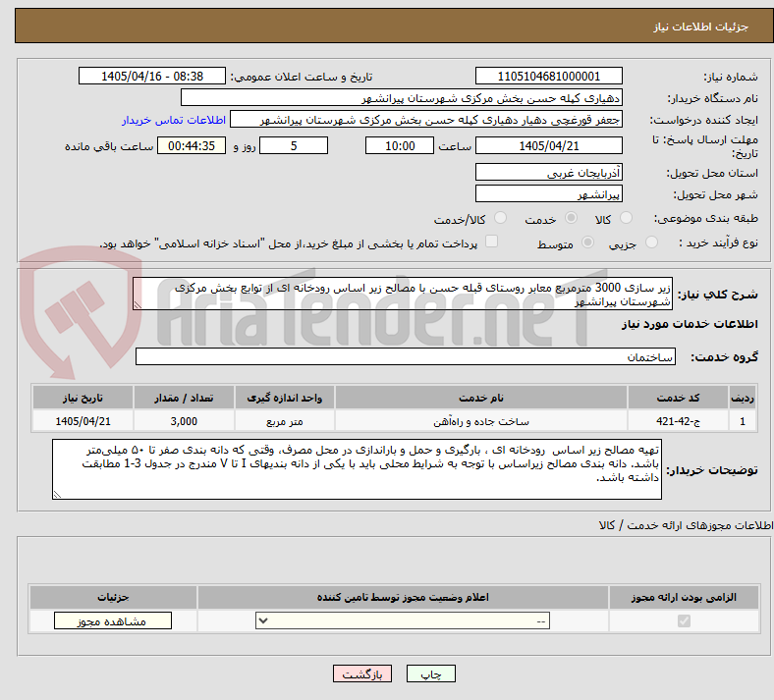774x700 pixels.
Task: Click the ردیف column header
Action: [x=743, y=398]
